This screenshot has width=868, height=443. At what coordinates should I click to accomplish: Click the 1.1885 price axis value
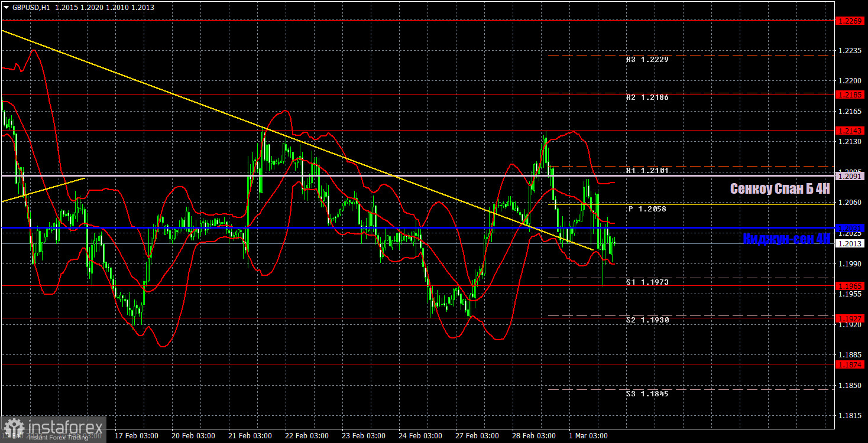coord(850,355)
